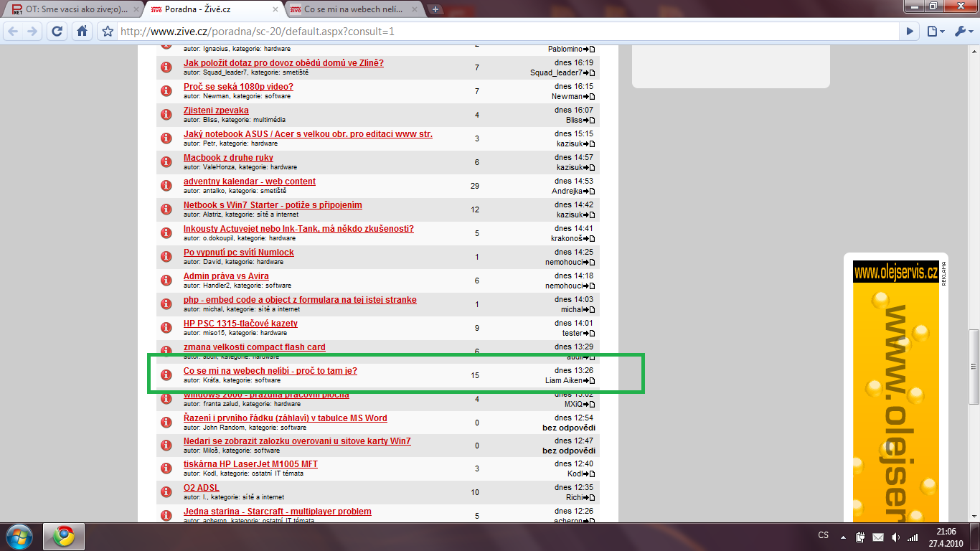Click the Chrome icon in the taskbar

click(x=64, y=537)
